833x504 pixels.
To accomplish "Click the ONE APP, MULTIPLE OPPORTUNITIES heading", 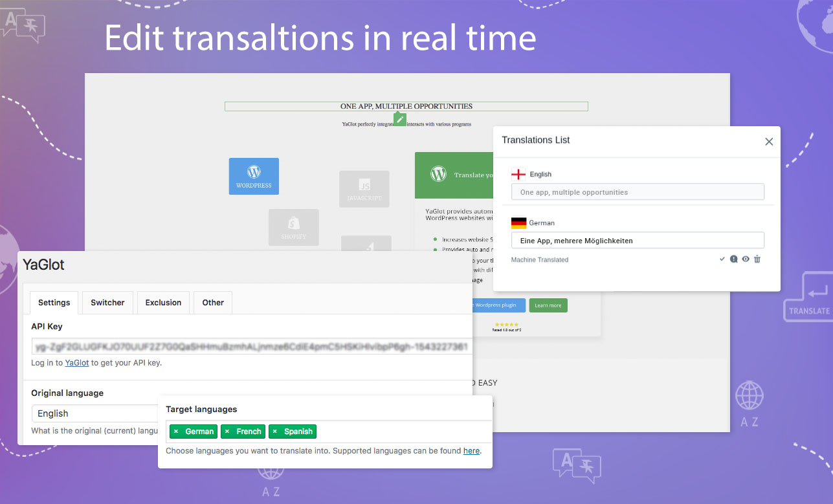I will (x=406, y=106).
